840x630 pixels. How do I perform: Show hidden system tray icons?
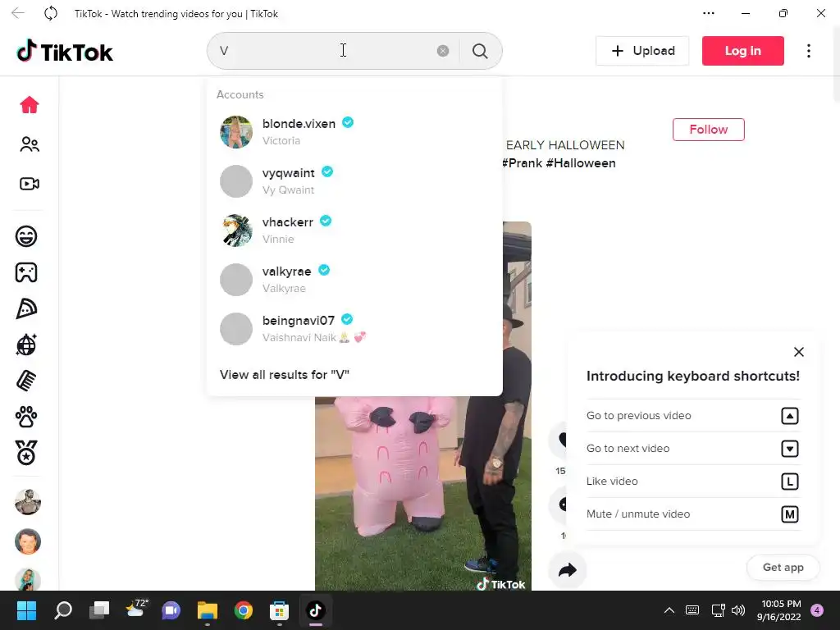point(669,610)
